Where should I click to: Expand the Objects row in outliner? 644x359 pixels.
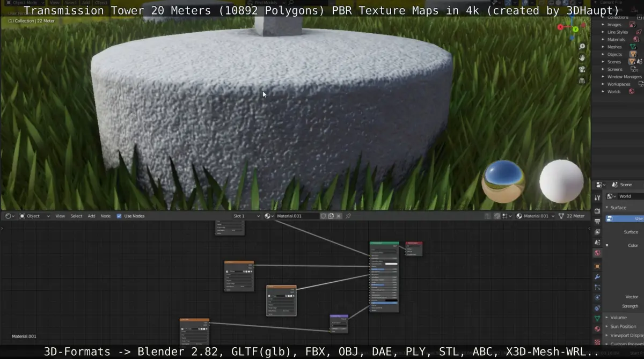click(x=603, y=54)
